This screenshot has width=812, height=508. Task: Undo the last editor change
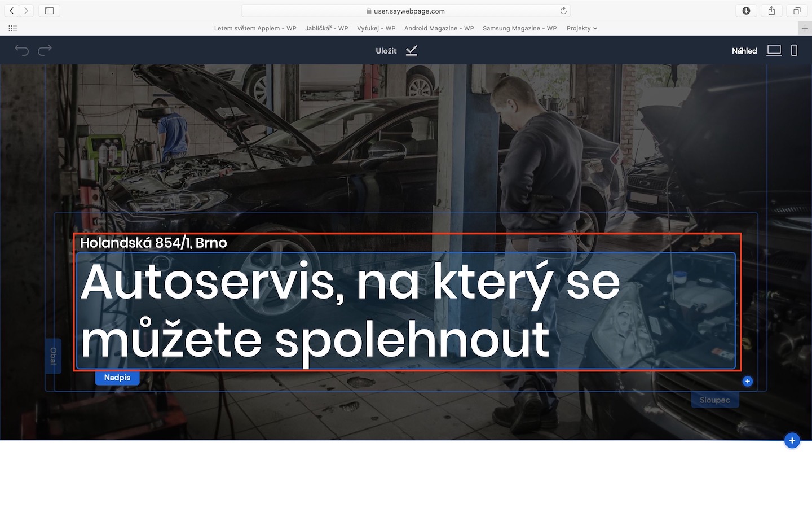[21, 50]
